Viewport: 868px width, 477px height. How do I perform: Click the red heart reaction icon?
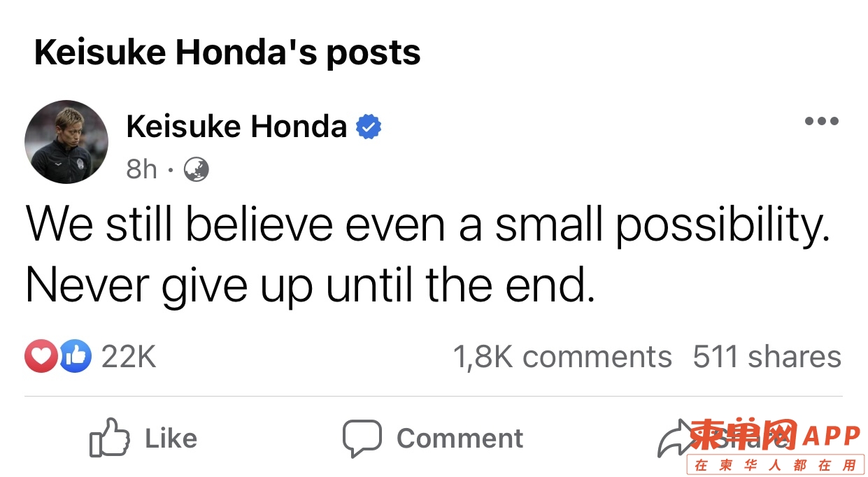[x=41, y=356]
